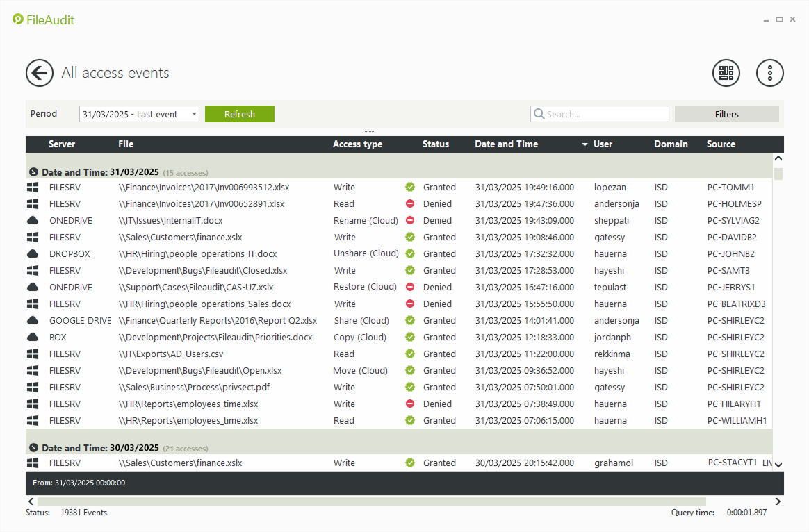
Task: Click source PC-WILLIAMH1
Action: click(x=737, y=421)
